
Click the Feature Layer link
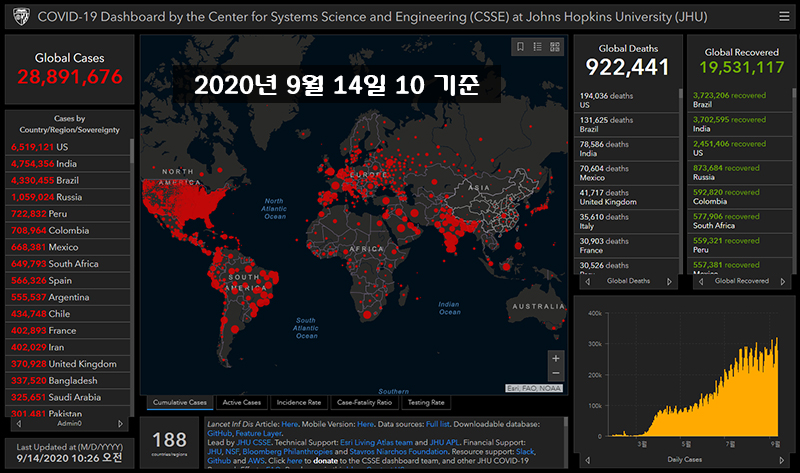click(259, 433)
